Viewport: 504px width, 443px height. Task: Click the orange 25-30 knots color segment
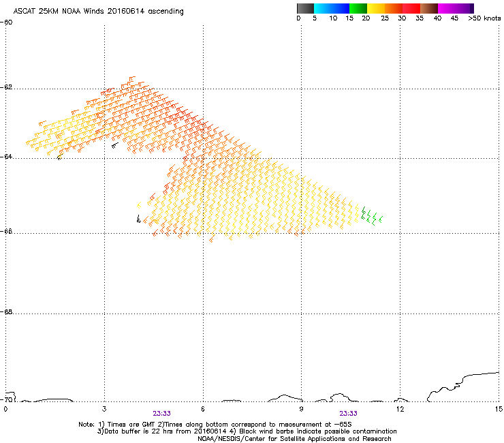[x=394, y=8]
